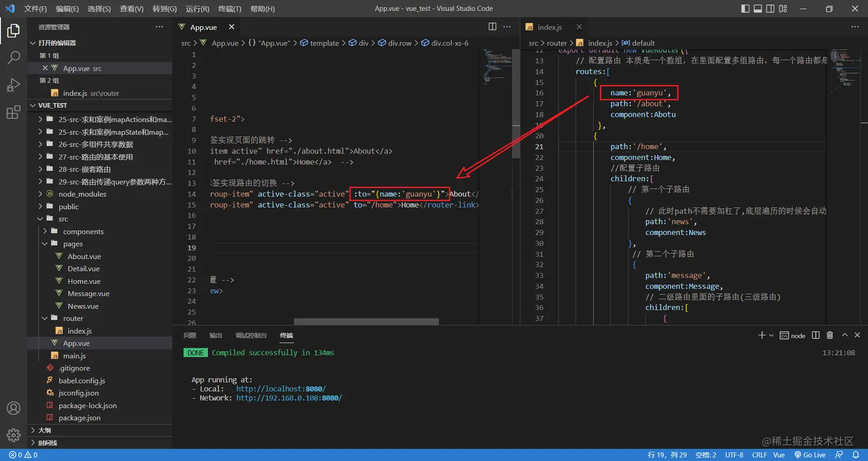The image size is (868, 461).
Task: Expand the components folder
Action: pos(99,231)
